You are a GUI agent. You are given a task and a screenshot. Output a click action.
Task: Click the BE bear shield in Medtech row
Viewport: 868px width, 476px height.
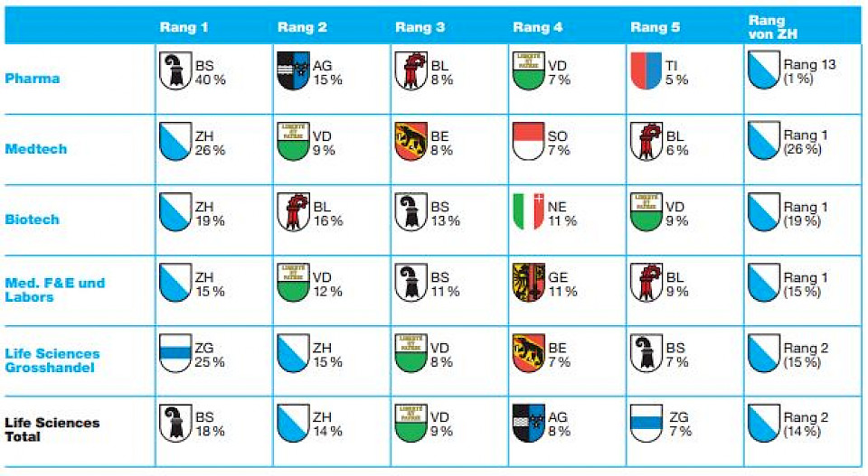point(410,142)
